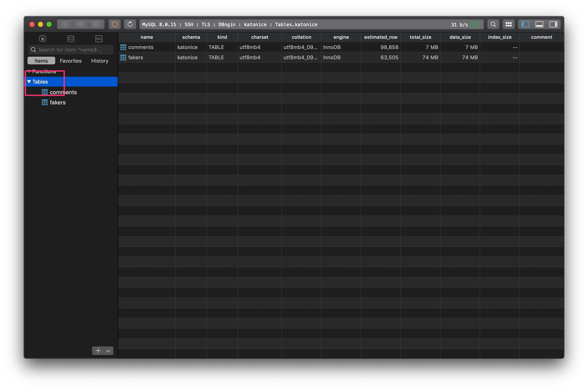
Task: Toggle the bottom panel visibility
Action: [x=539, y=24]
